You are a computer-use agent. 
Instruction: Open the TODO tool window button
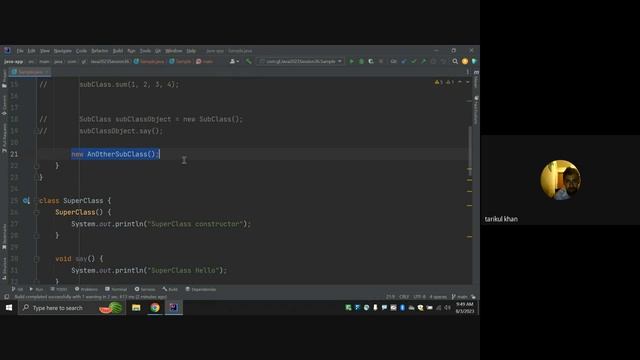59,289
